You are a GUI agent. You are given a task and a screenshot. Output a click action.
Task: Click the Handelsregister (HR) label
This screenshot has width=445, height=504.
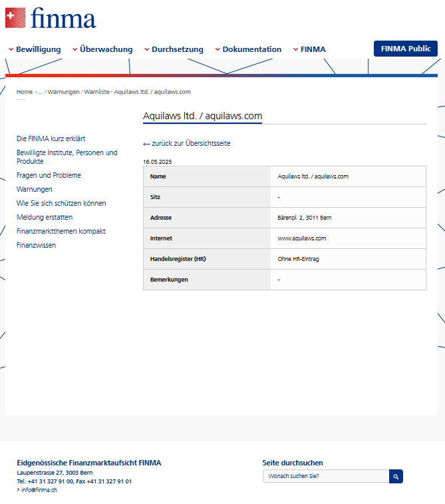point(178,259)
